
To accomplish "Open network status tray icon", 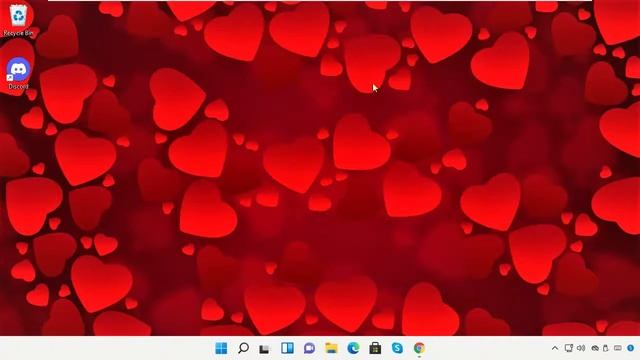I will [x=568, y=348].
